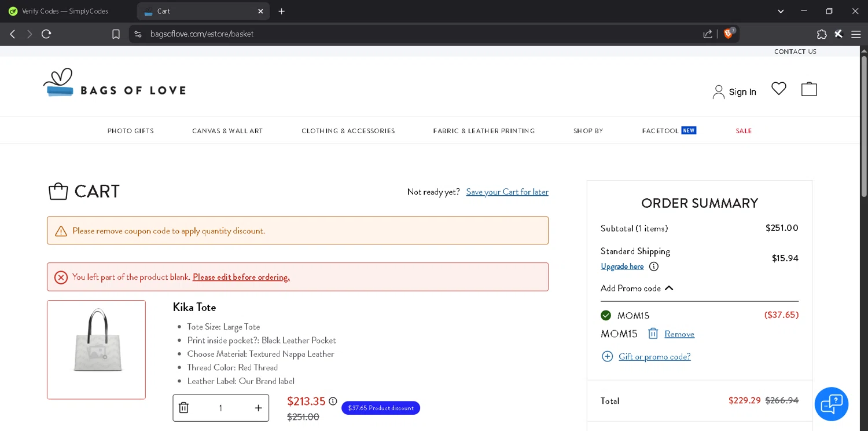868x431 pixels.
Task: Collapse the Add Promo code section
Action: 637,288
